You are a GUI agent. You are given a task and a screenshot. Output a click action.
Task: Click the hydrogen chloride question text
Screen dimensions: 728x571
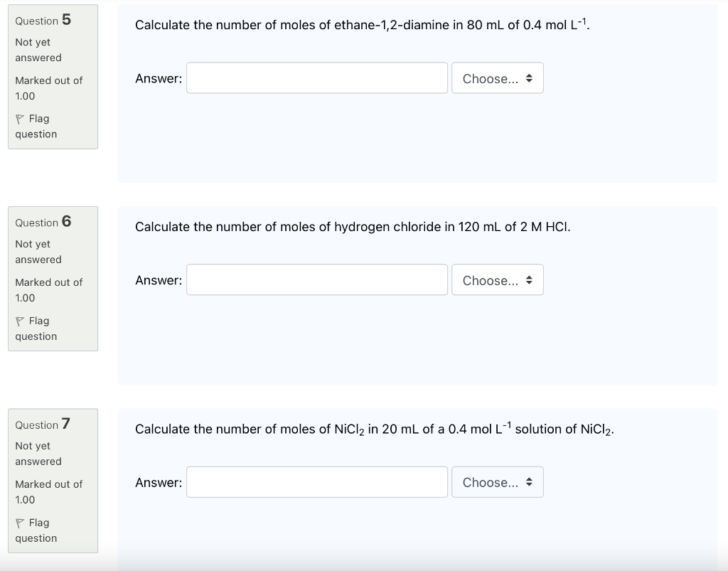[353, 227]
